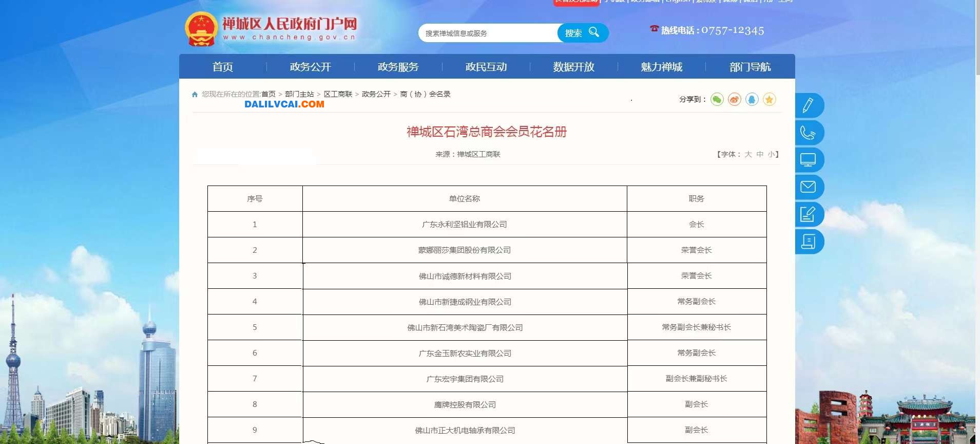Click the cell 鹰牌控股有限公司
This screenshot has width=980, height=444.
(x=465, y=404)
